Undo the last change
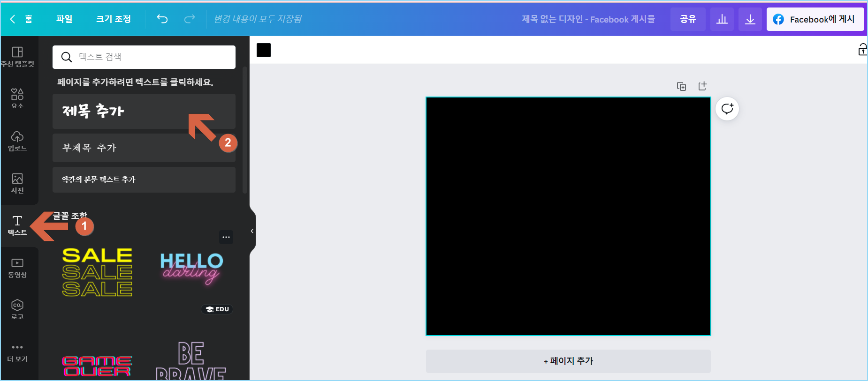The image size is (868, 381). pos(162,19)
